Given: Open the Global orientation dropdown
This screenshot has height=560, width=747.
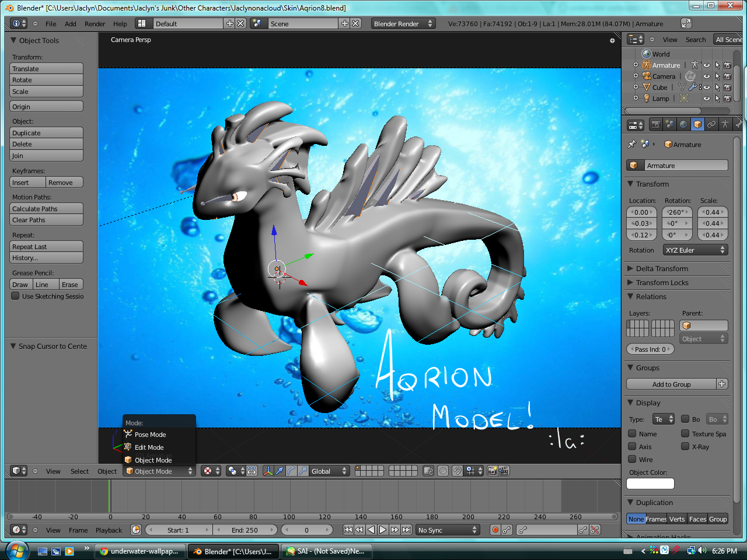Looking at the screenshot, I should pos(329,471).
